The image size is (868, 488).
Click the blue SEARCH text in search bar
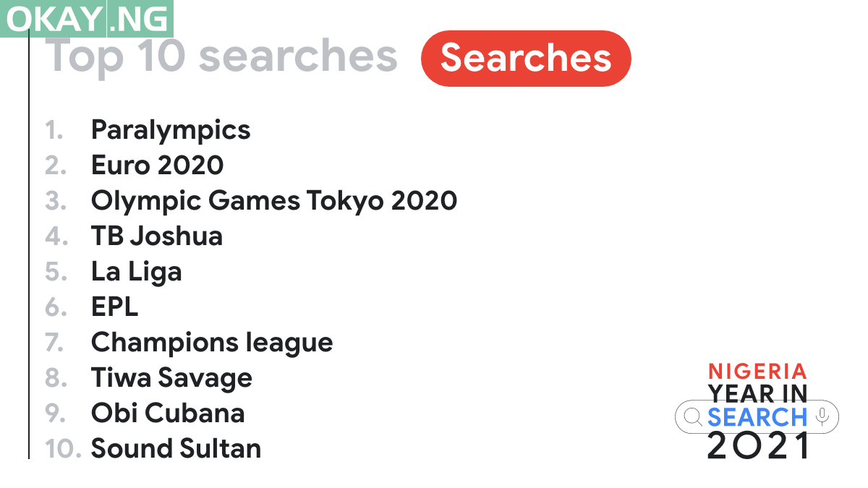tap(757, 417)
